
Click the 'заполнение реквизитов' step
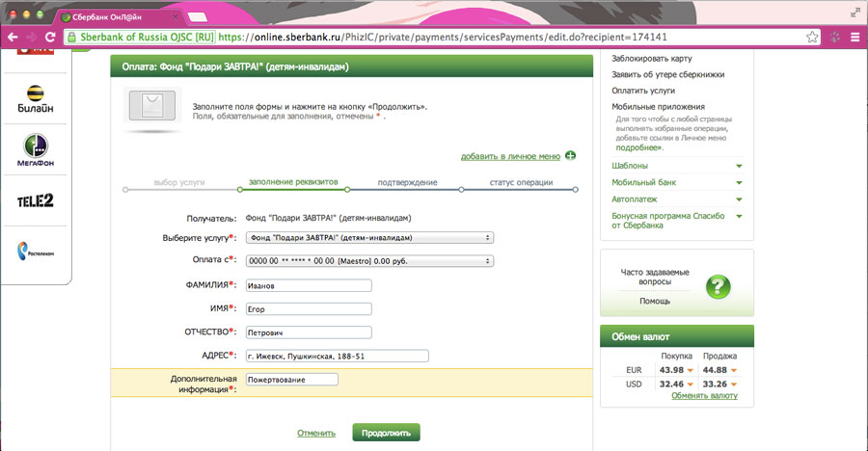pyautogui.click(x=293, y=181)
